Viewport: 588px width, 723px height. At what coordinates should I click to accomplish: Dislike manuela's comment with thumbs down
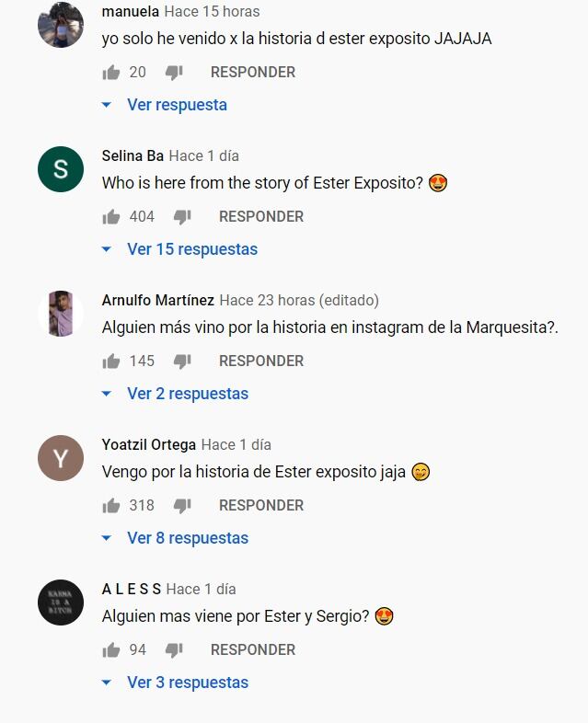174,73
